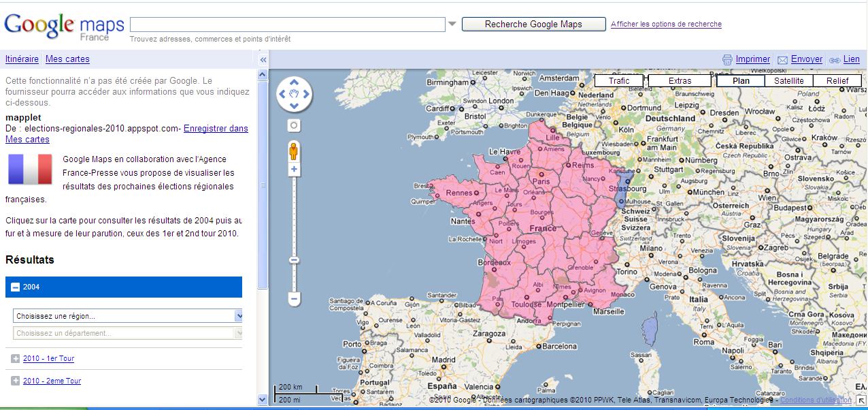Image resolution: width=868 pixels, height=410 pixels.
Task: Expand the '2010 - 2eme Tour' results section
Action: click(52, 381)
